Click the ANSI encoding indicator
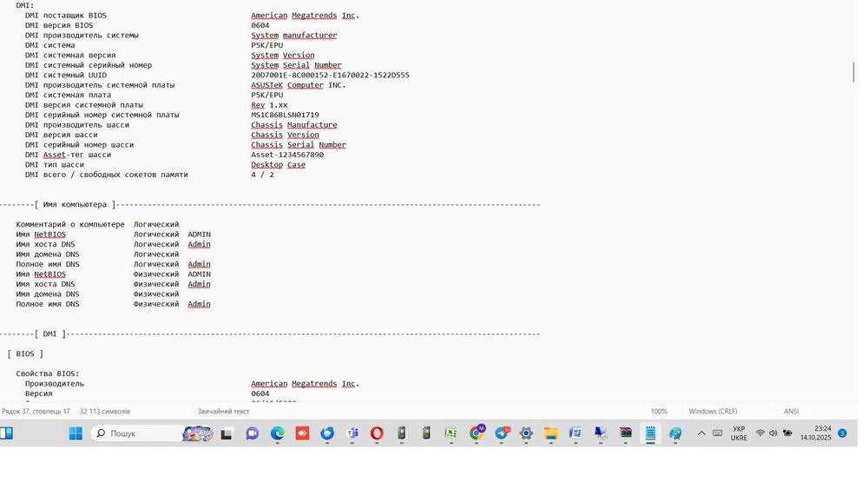Viewport: 868px width, 489px height. (791, 412)
